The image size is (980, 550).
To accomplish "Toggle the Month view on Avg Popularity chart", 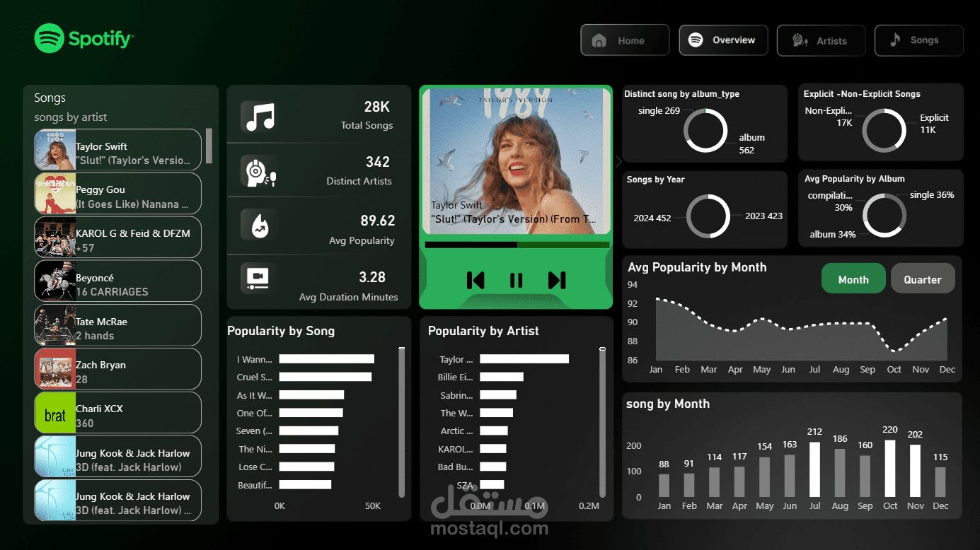I will pyautogui.click(x=853, y=279).
